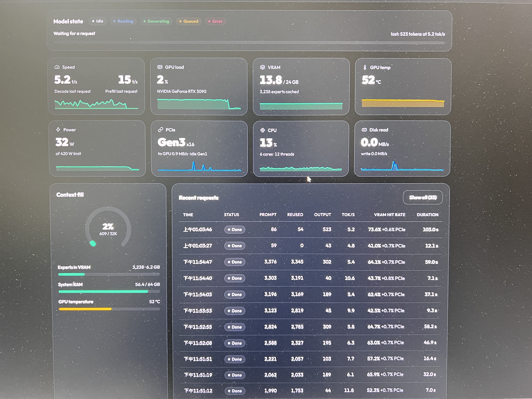Image resolution: width=532 pixels, height=399 pixels.
Task: Select the Generating state pill
Action: pos(156,21)
